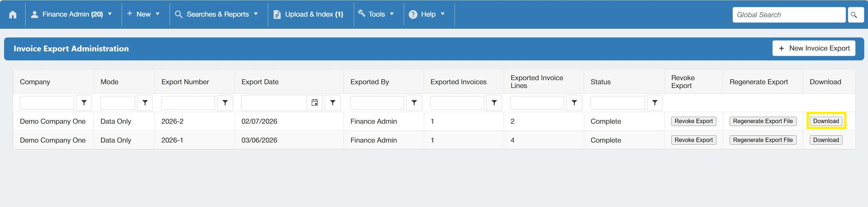The height and width of the screenshot is (207, 868).
Task: Open the Export Date filter icon
Action: (333, 103)
